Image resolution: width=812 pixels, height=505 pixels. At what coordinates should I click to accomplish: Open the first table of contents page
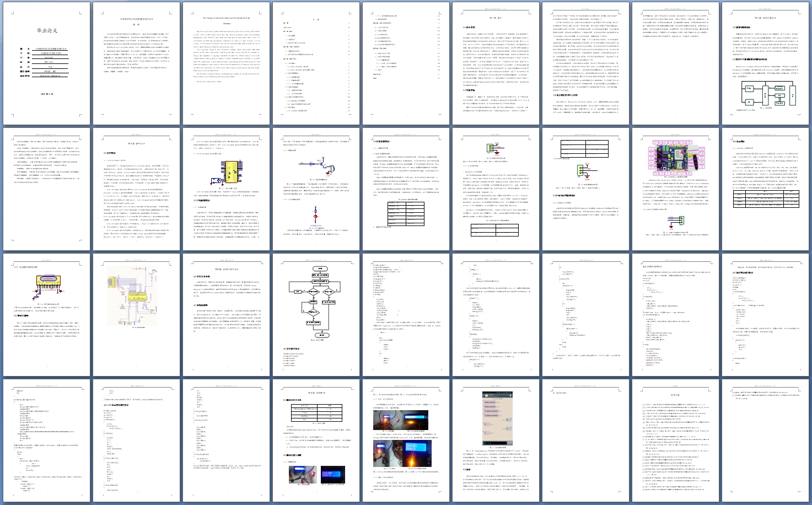(x=316, y=63)
